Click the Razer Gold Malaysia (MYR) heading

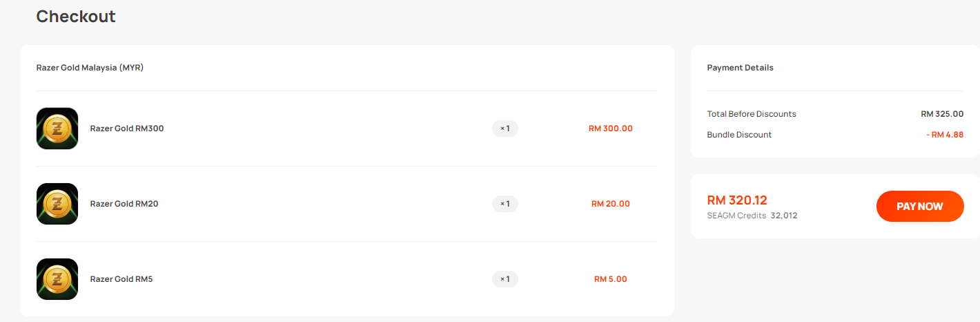point(90,68)
